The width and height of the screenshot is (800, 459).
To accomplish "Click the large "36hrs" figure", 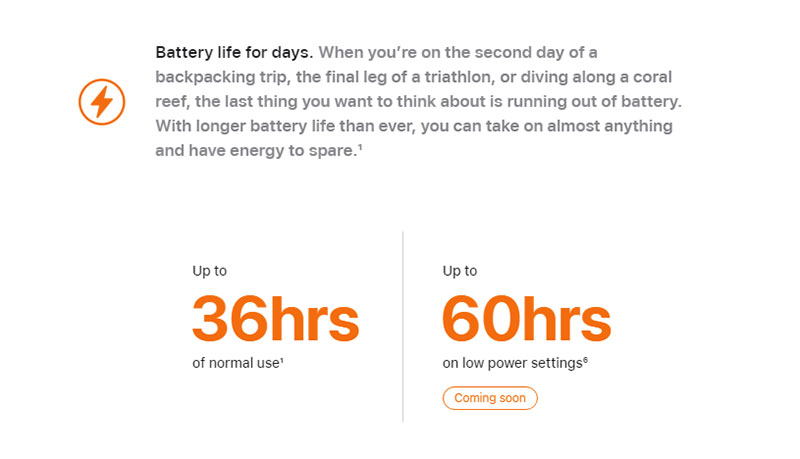I will click(276, 319).
